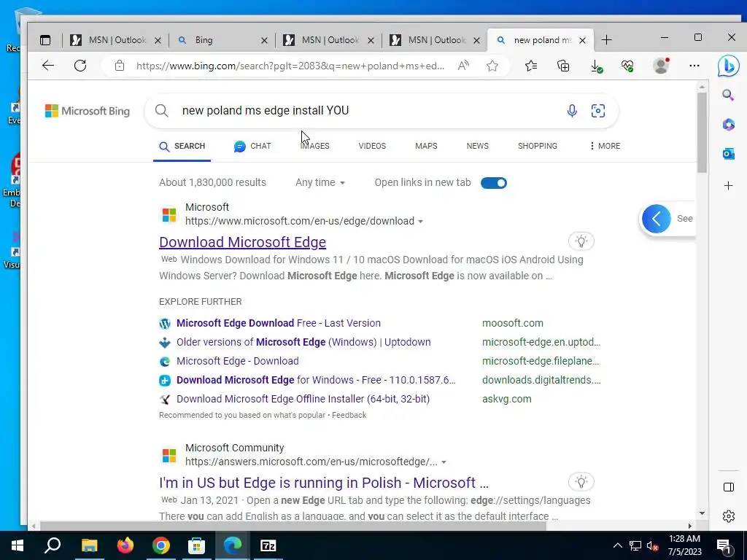Screen dimensions: 747x560
Task: Switch to the SHOPPING results tab
Action: pyautogui.click(x=537, y=146)
